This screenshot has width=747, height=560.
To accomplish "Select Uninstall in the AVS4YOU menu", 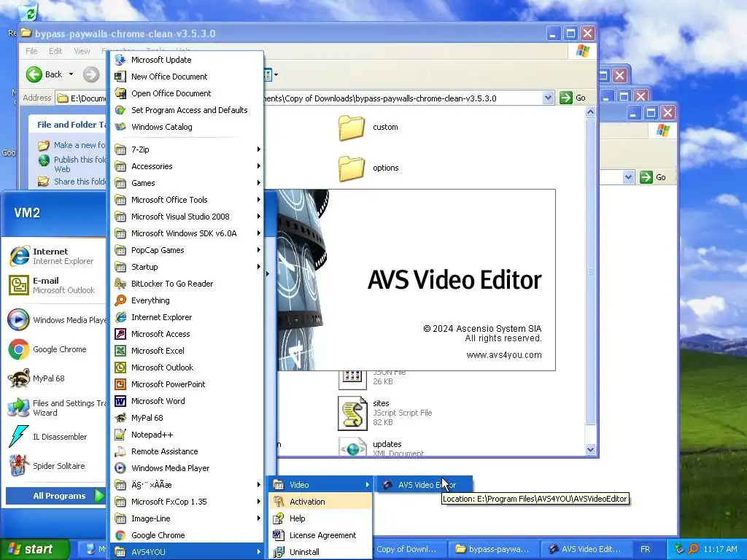I will point(321,552).
